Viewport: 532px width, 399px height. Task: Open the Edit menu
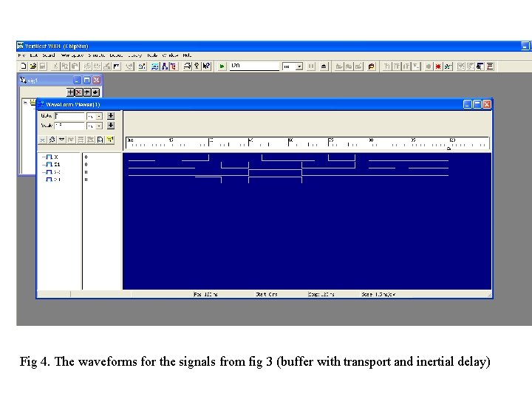33,55
